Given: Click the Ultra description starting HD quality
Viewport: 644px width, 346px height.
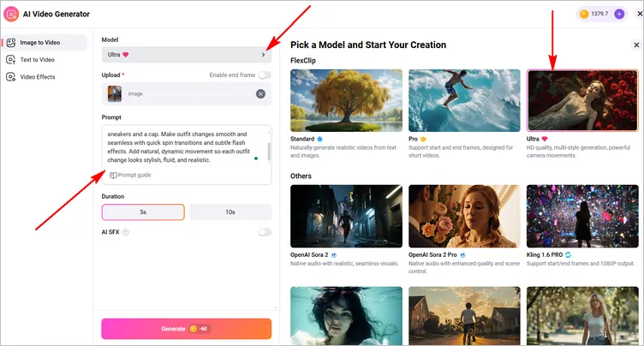Looking at the screenshot, I should 578,152.
